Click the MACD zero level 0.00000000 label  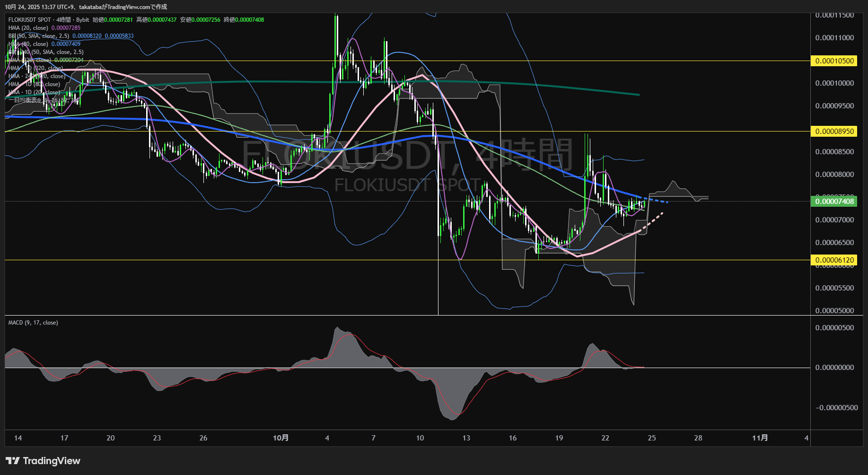[834, 368]
